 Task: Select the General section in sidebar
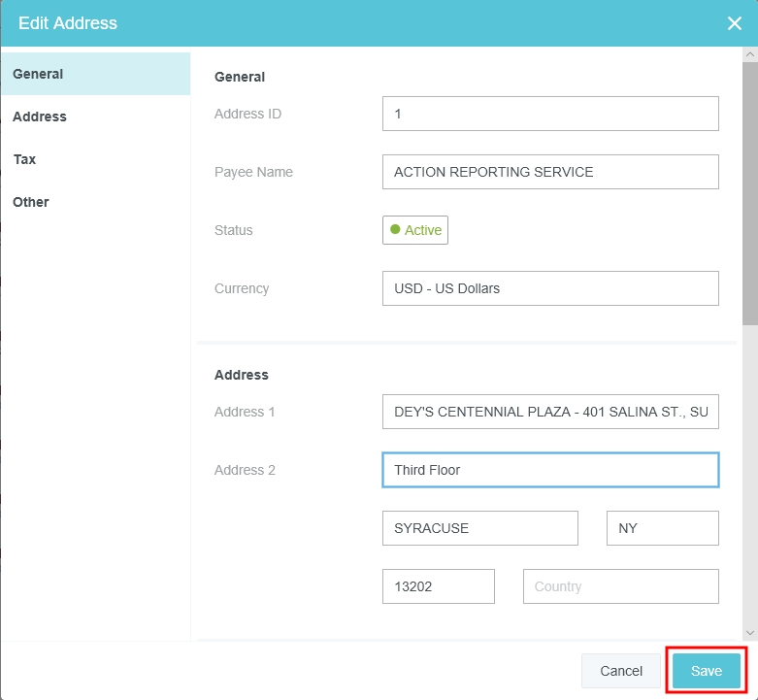tap(95, 74)
